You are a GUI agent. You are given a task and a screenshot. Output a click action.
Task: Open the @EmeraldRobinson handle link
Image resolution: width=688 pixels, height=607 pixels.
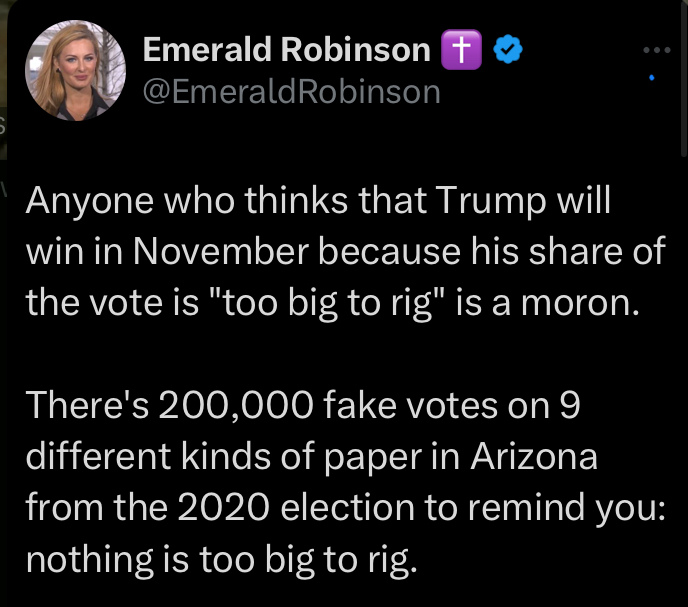(291, 91)
